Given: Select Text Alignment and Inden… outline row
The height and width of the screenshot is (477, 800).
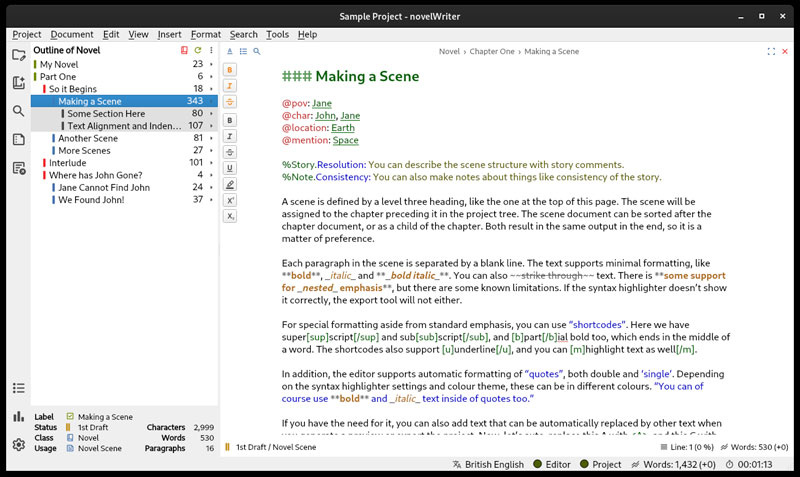Looking at the screenshot, I should 124,125.
